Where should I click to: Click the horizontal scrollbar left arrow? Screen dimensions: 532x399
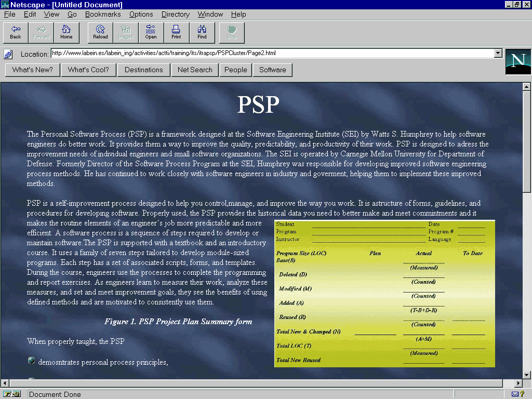click(5, 383)
